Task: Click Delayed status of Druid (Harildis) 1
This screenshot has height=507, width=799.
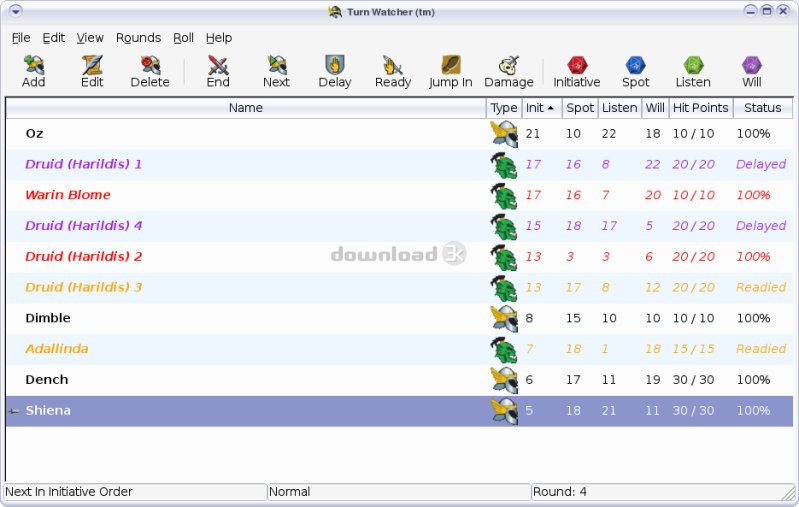Action: pyautogui.click(x=761, y=165)
